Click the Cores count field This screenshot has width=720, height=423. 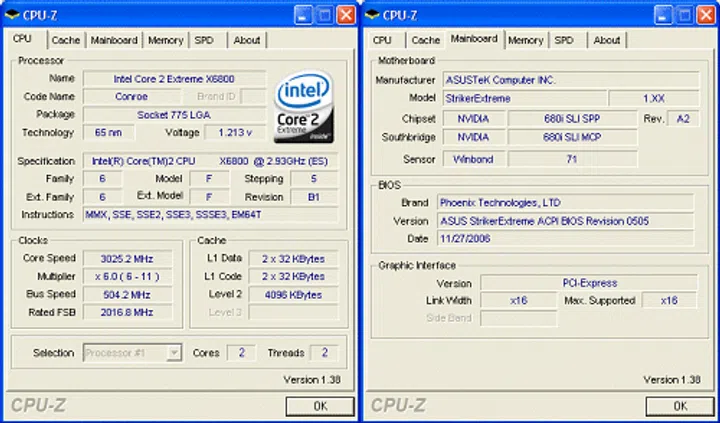tap(241, 353)
